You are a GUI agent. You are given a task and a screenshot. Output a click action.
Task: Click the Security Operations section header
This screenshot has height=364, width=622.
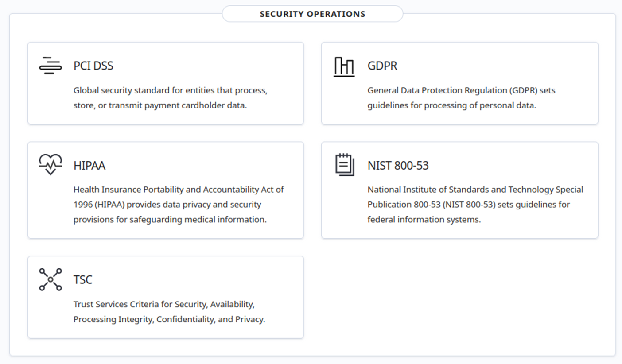pos(313,14)
